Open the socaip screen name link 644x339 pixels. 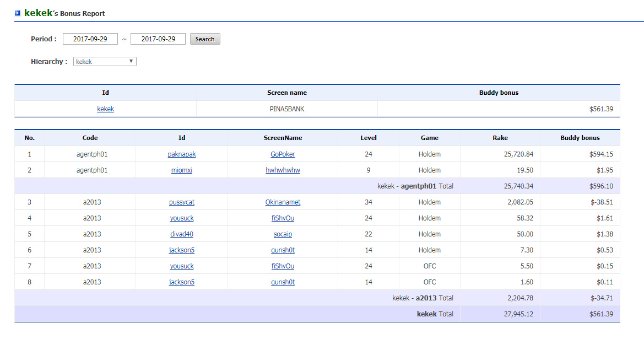pos(283,234)
